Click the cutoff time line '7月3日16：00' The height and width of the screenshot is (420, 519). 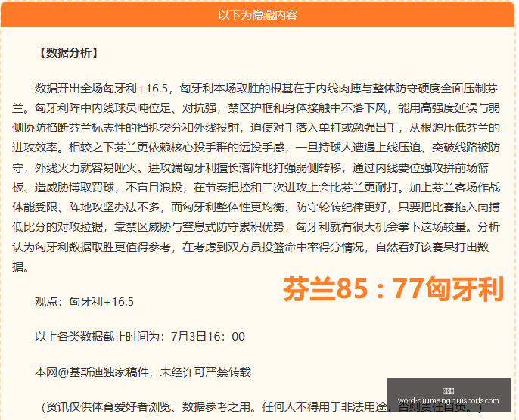140,337
